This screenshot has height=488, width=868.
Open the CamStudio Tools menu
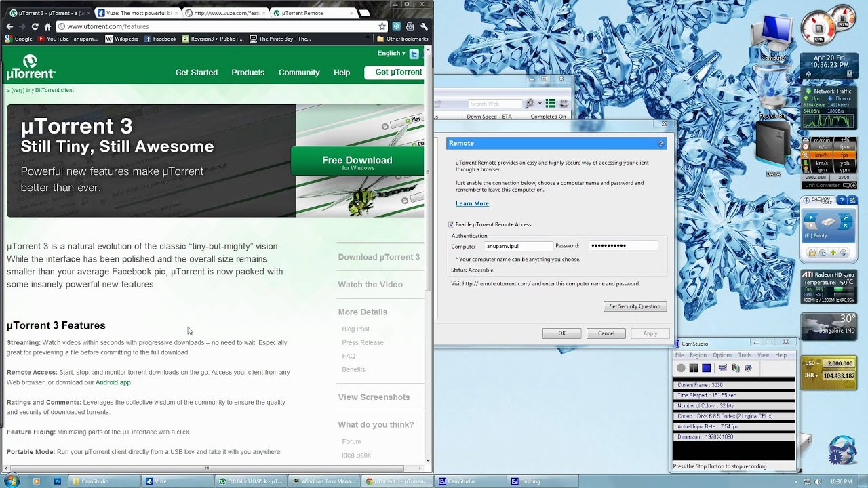point(745,355)
